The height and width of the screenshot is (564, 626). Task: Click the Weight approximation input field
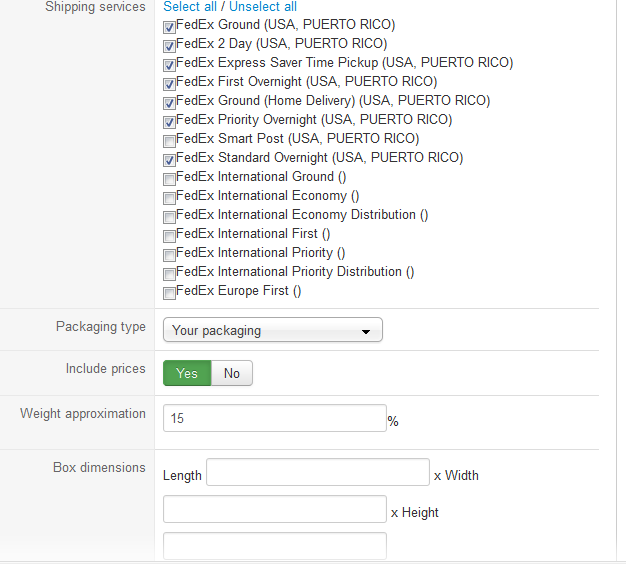[x=274, y=418]
